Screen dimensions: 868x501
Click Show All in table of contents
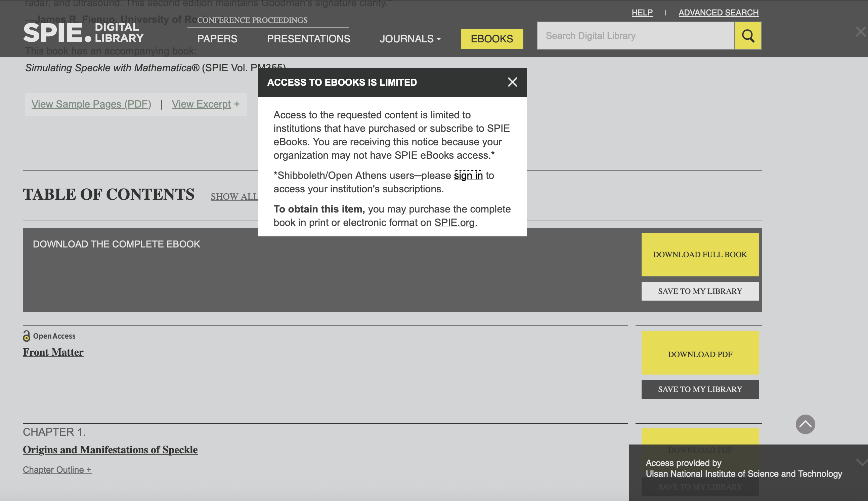234,196
